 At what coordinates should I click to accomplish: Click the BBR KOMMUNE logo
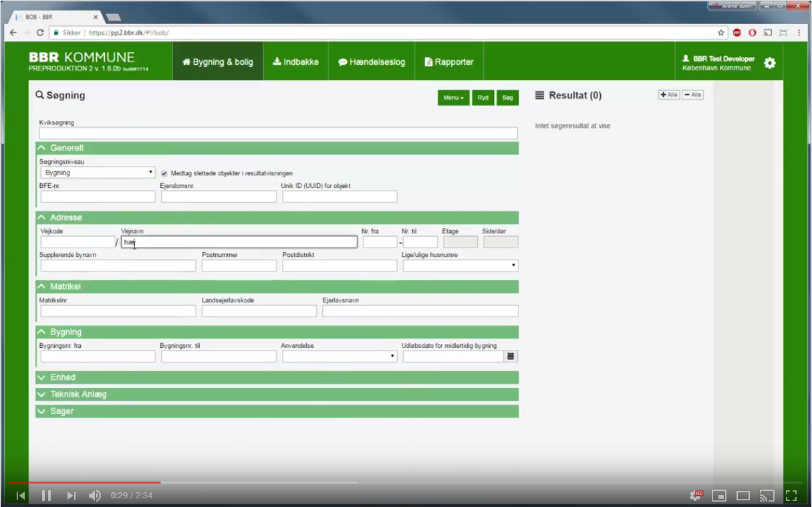(x=88, y=61)
